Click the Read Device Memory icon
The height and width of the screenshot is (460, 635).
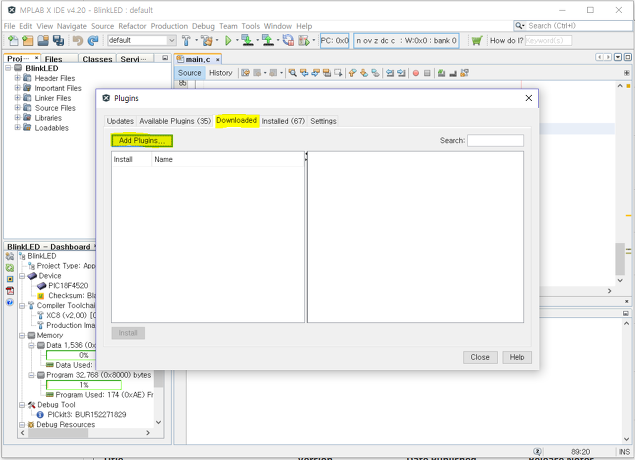(x=268, y=40)
